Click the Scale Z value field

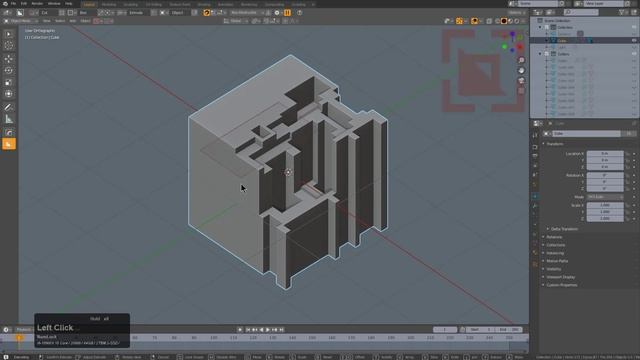[x=605, y=219]
